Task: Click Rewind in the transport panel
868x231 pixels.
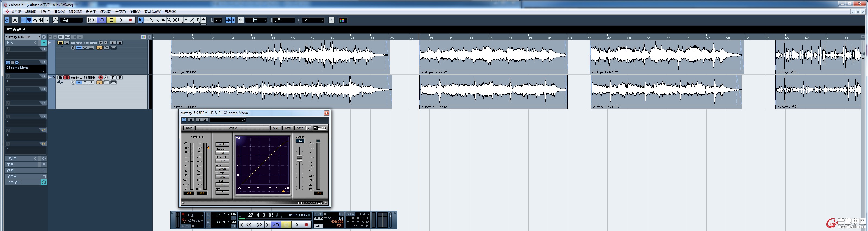Action: 249,224
